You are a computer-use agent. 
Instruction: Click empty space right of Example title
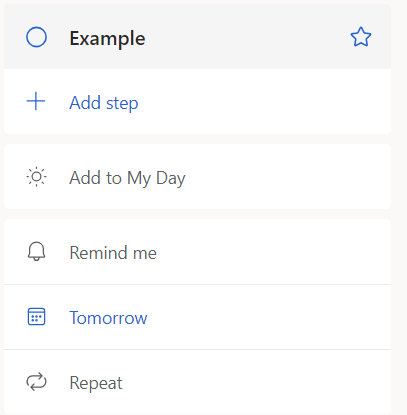click(x=247, y=37)
